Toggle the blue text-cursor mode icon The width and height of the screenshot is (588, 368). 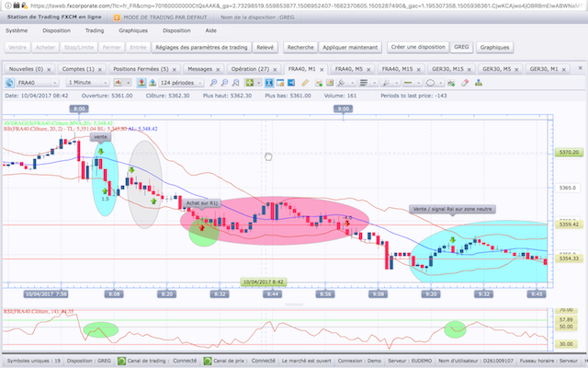click(269, 83)
